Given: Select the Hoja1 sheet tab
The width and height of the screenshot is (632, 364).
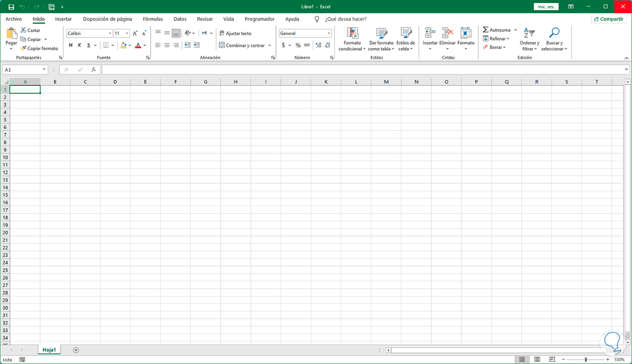Looking at the screenshot, I should (x=50, y=350).
